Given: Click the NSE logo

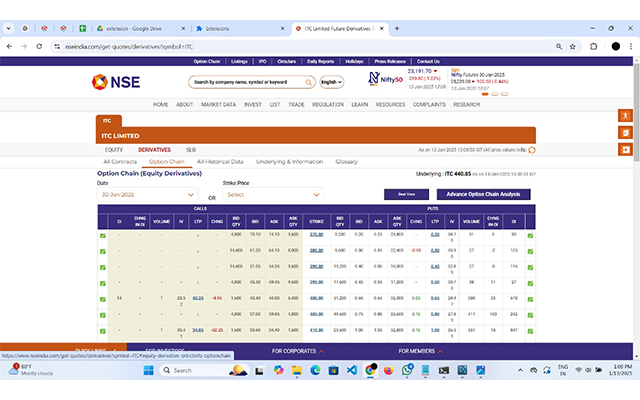Looking at the screenshot, I should pos(116,82).
